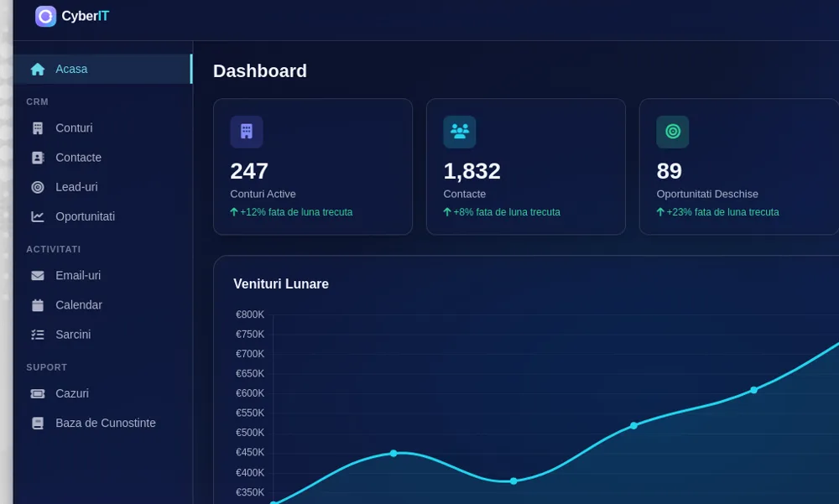
Task: Click the Oportunitati Deschise label
Action: tap(706, 195)
